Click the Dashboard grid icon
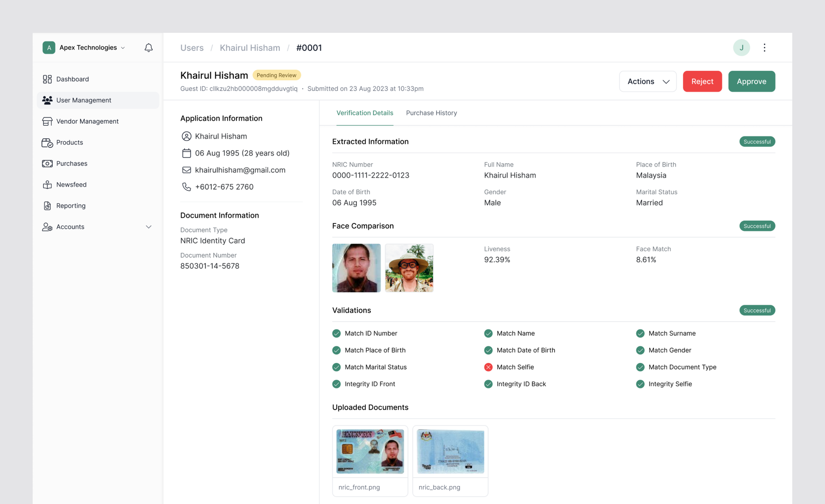This screenshot has width=825, height=504. pos(47,79)
